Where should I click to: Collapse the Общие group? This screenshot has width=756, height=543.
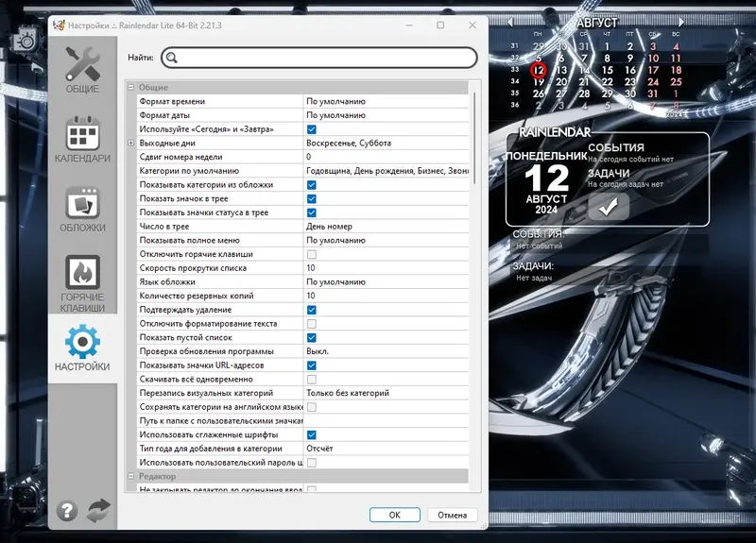[x=130, y=87]
